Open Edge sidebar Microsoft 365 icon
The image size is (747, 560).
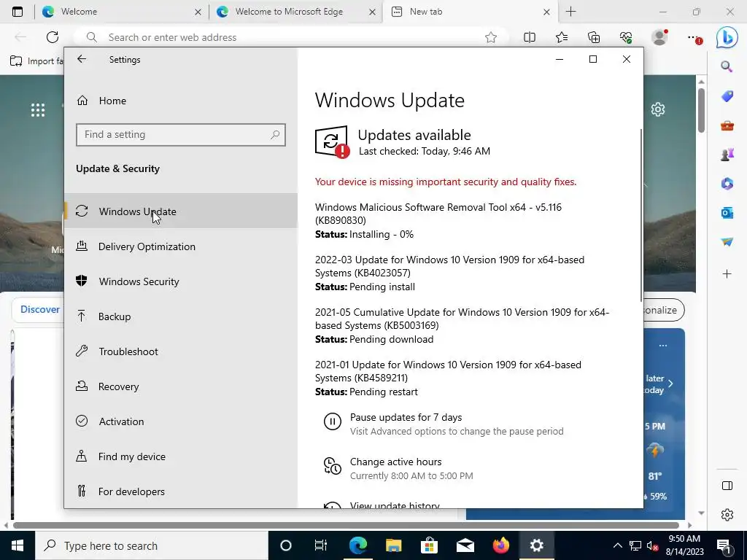727,184
